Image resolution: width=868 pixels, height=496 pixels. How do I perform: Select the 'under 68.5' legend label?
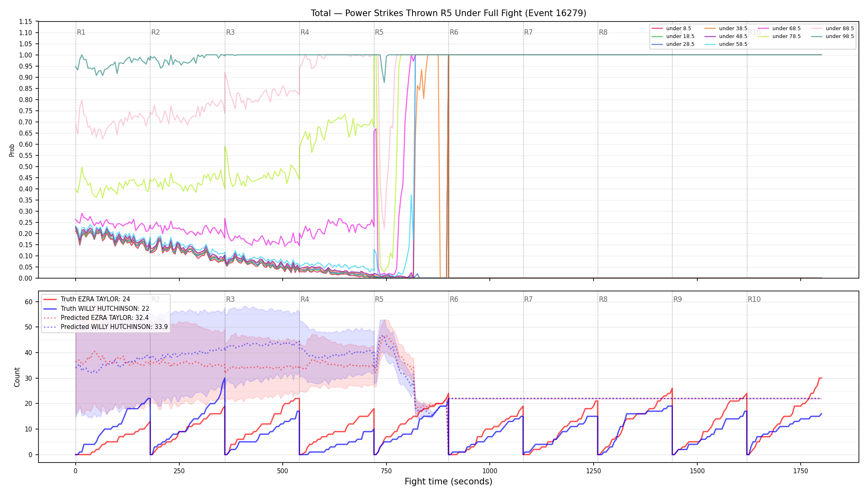point(787,29)
